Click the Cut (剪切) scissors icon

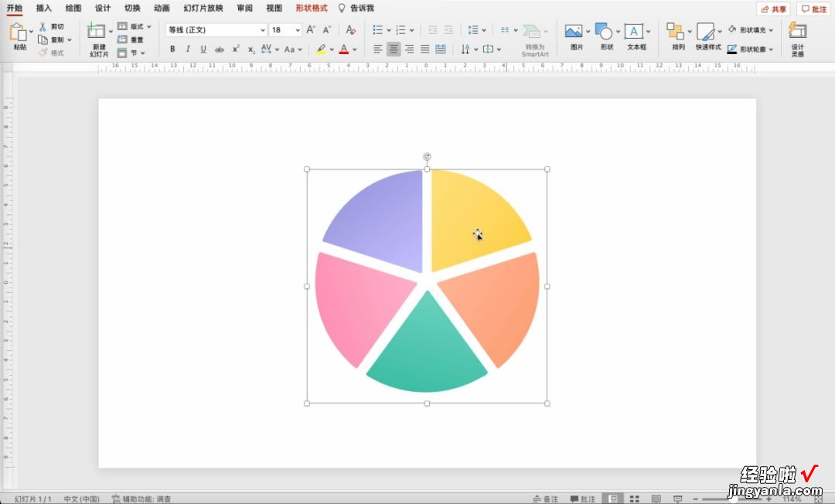pos(43,26)
